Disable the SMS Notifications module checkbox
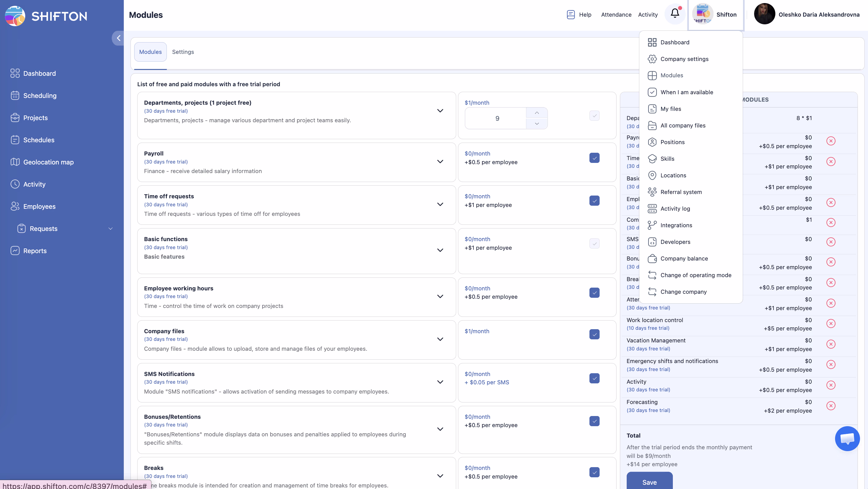This screenshot has width=868, height=489. coord(594,378)
